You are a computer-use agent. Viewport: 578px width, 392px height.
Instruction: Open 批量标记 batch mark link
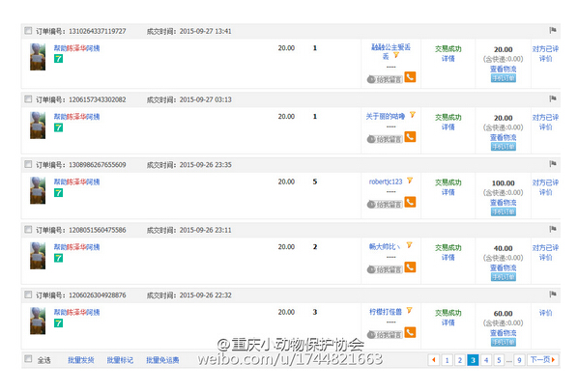coord(120,360)
